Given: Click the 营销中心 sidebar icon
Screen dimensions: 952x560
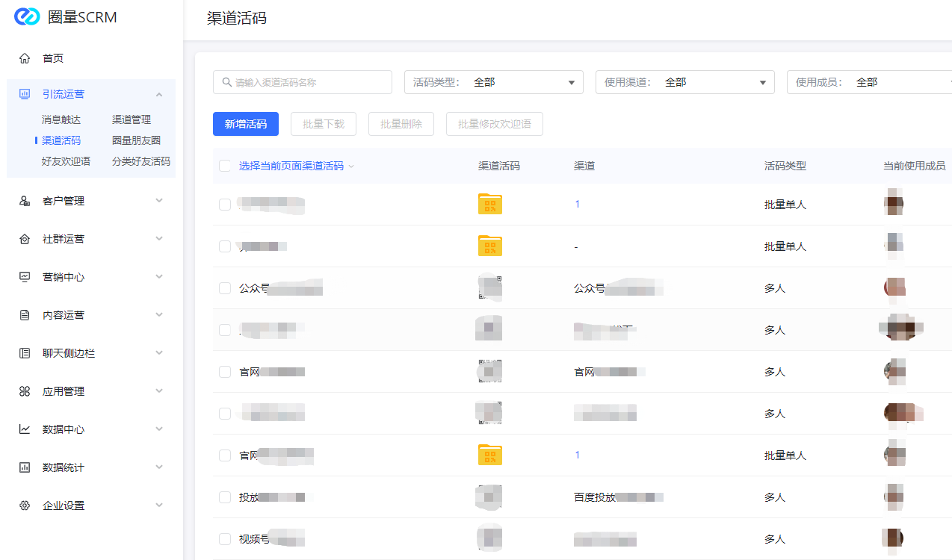Looking at the screenshot, I should point(25,277).
